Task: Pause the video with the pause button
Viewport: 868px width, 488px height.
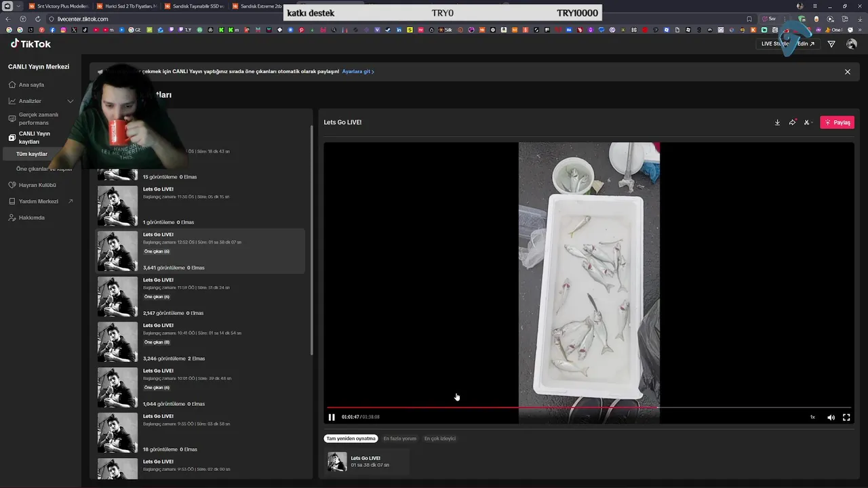Action: point(332,418)
